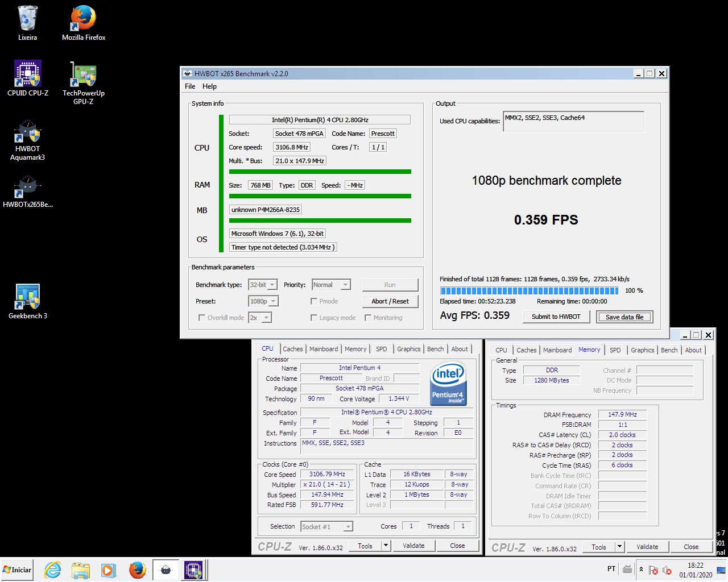This screenshot has width=728, height=582.
Task: Click the Intel Pentium 4 logo in CPU-Z
Action: tap(448, 384)
